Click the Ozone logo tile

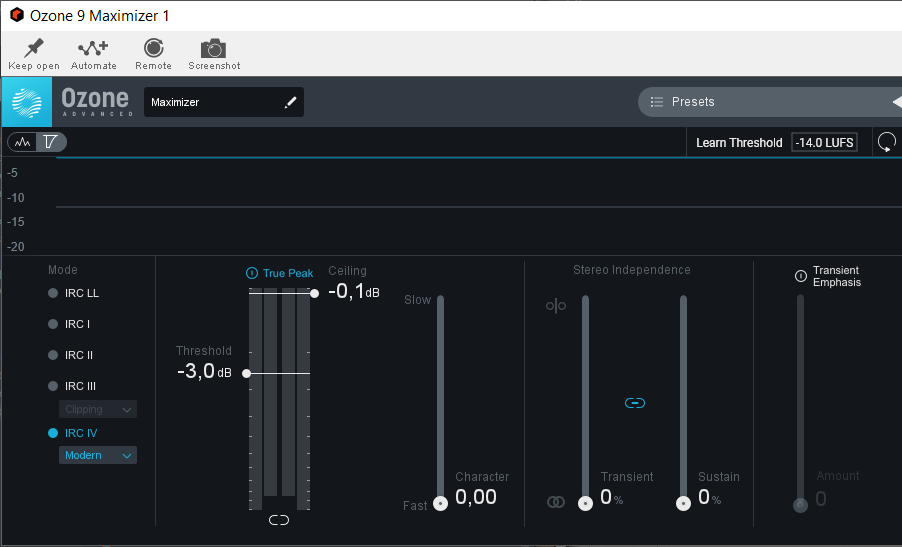click(x=27, y=102)
